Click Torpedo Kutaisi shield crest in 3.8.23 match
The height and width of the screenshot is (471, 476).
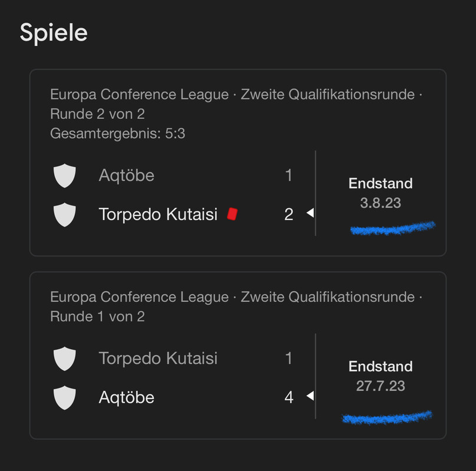coord(65,215)
